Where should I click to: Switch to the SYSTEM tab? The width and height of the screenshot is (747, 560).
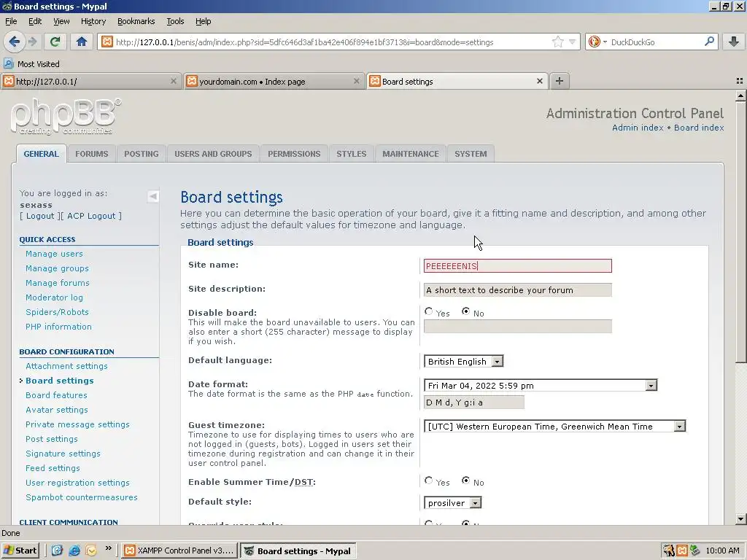point(471,154)
